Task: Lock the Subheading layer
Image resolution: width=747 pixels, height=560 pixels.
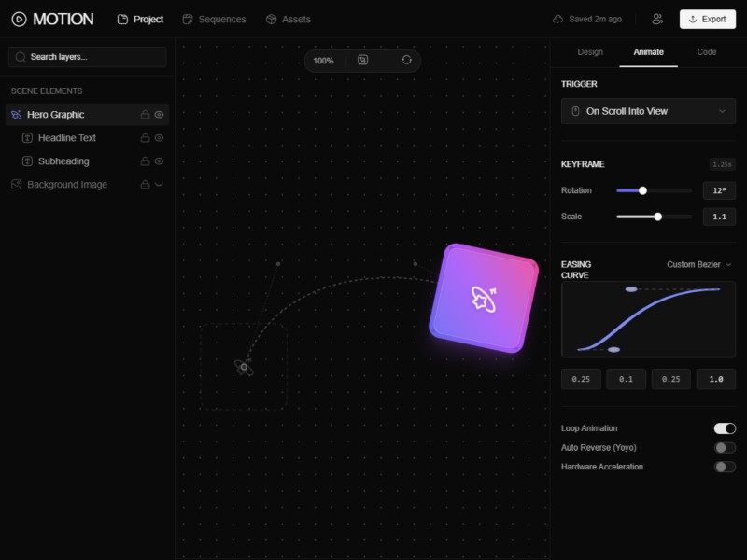Action: (145, 161)
